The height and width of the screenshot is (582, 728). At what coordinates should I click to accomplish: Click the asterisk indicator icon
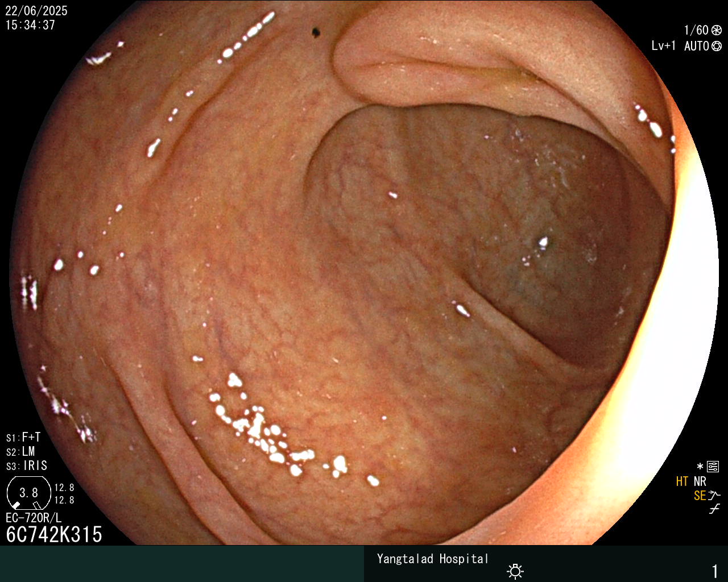point(700,467)
